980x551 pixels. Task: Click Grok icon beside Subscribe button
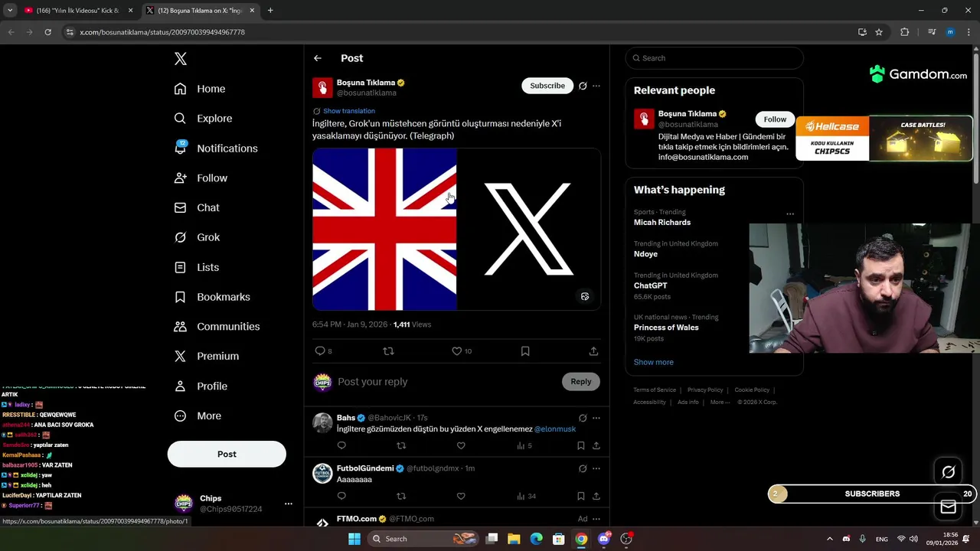point(583,86)
